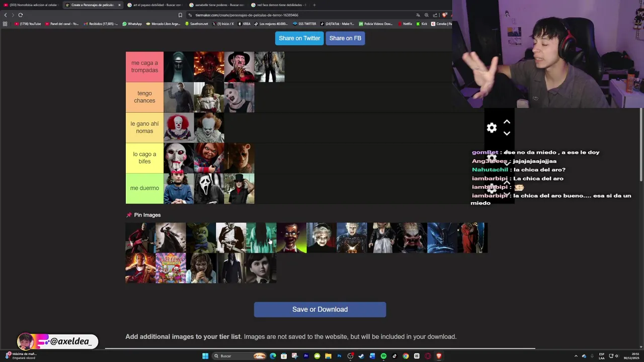This screenshot has height=362, width=644.
Task: Switch to the red face demon tab
Action: tap(278, 5)
